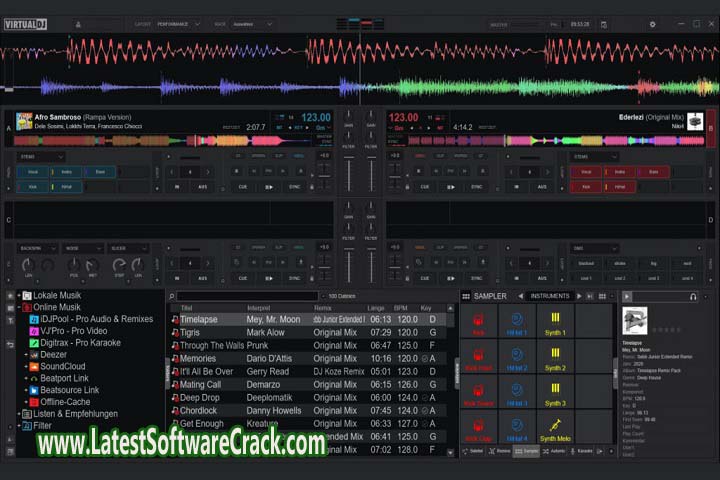
Task: Click the search magnifier icon
Action: pos(172,296)
